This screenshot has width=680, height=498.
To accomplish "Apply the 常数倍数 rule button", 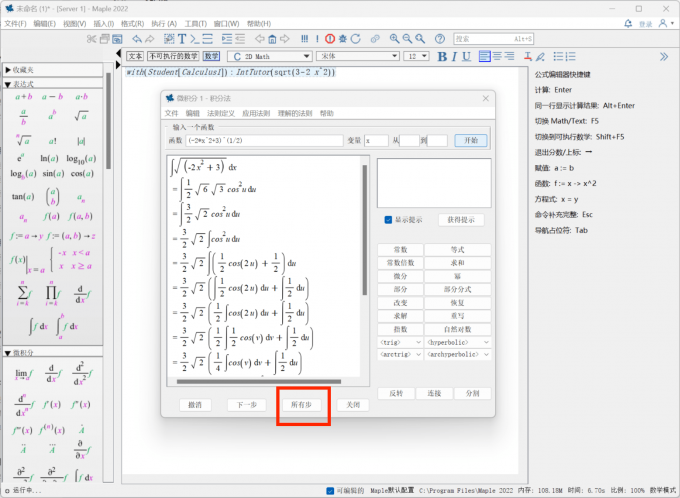I will point(400,263).
